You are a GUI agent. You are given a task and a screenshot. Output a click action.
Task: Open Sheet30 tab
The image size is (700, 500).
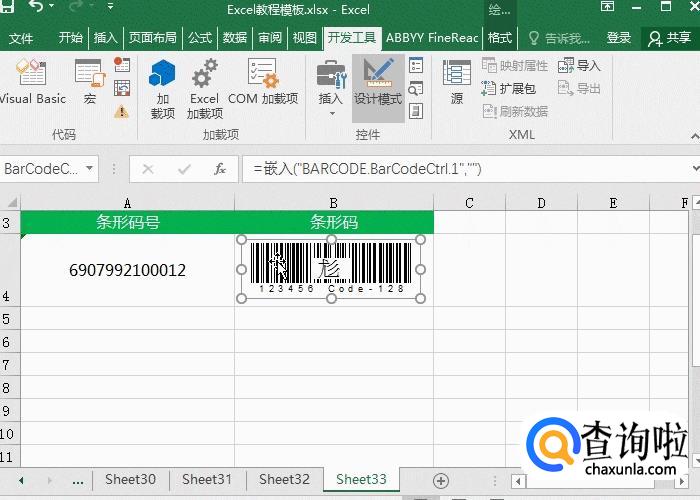click(x=130, y=479)
